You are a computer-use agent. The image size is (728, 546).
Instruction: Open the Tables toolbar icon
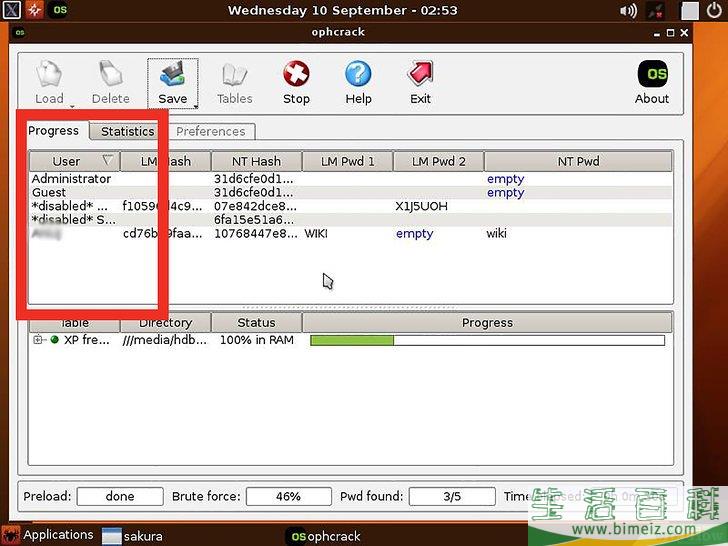tap(234, 74)
